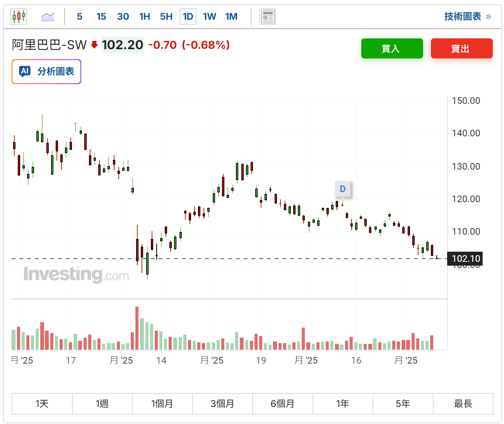Screen dimensions: 504x424
Task: Click the 102.20 current price
Action: [x=122, y=45]
